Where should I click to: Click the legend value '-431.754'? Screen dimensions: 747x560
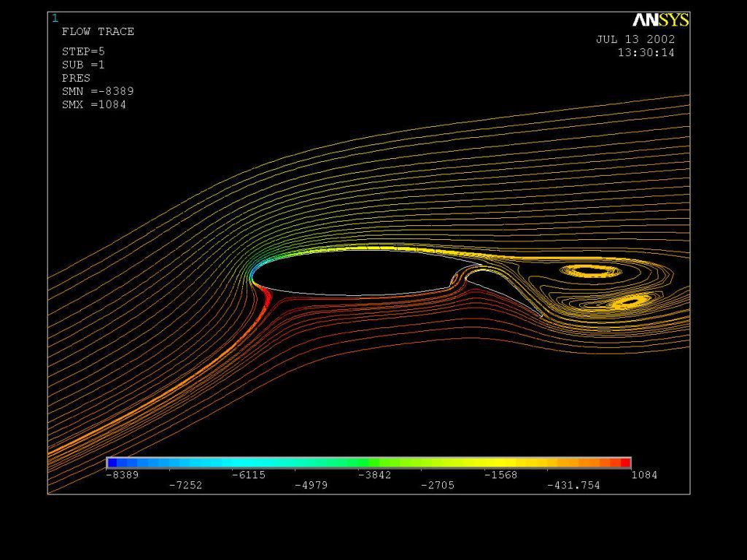[x=573, y=485]
